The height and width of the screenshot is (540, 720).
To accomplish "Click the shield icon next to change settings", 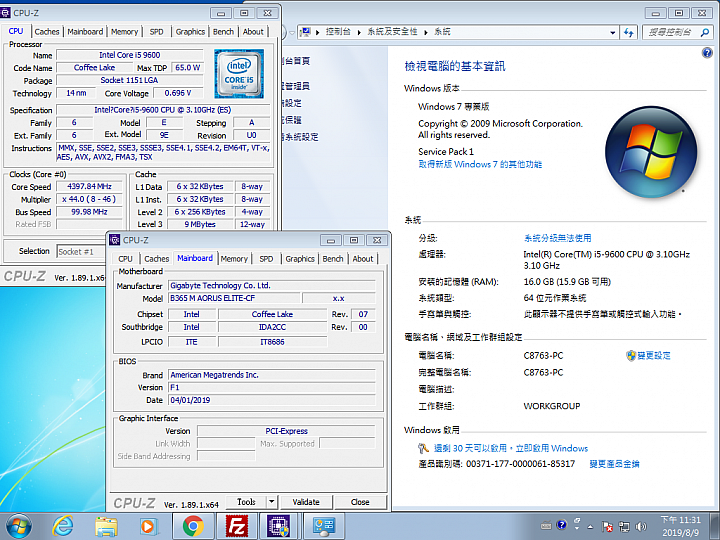I will [631, 355].
